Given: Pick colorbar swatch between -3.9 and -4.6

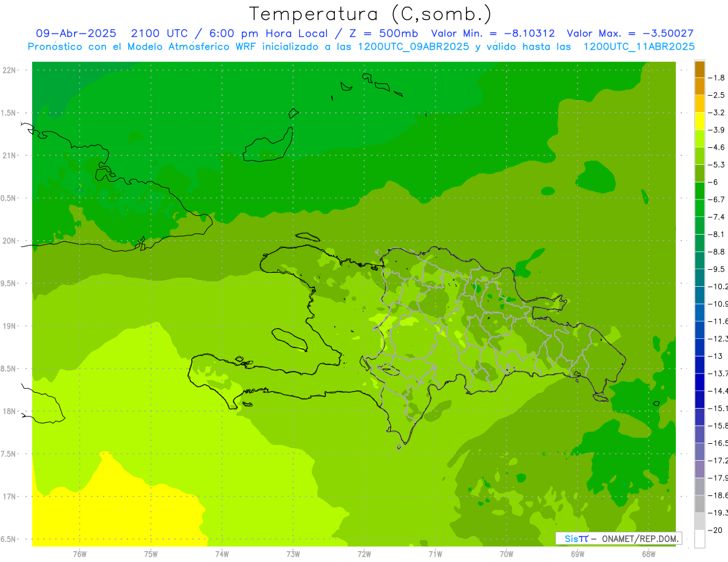Looking at the screenshot, I should (x=699, y=139).
